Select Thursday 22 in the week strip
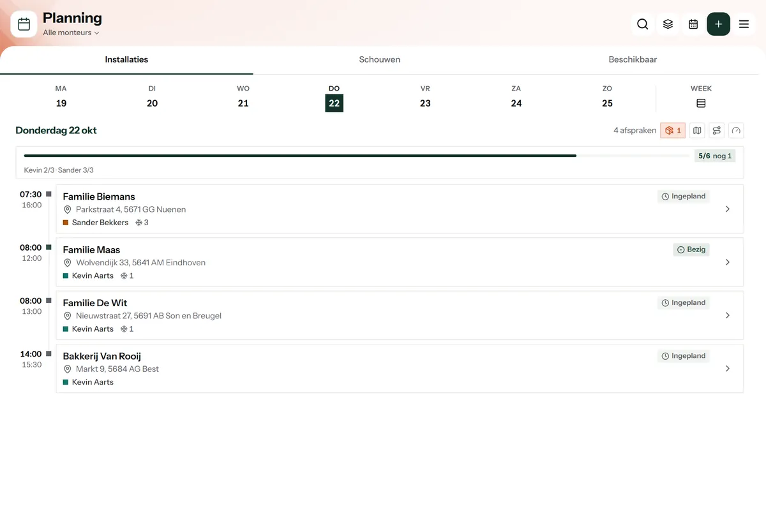This screenshot has width=766, height=532. pyautogui.click(x=334, y=97)
